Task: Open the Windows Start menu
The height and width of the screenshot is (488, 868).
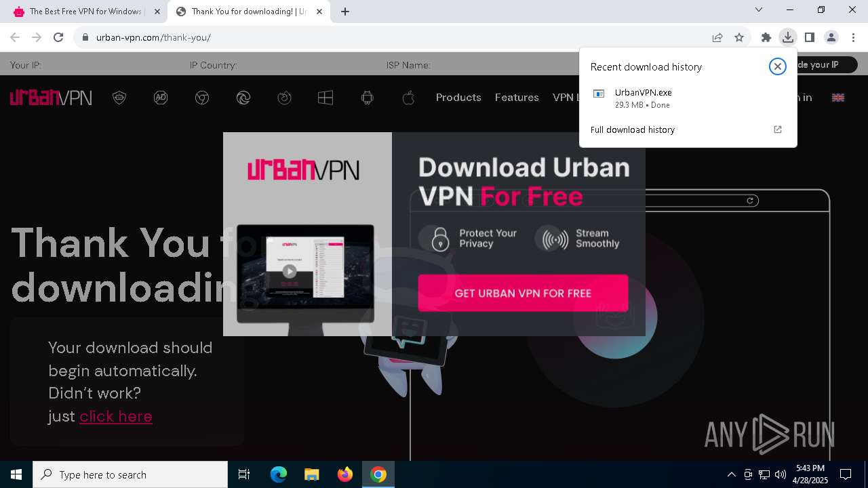Action: tap(16, 474)
